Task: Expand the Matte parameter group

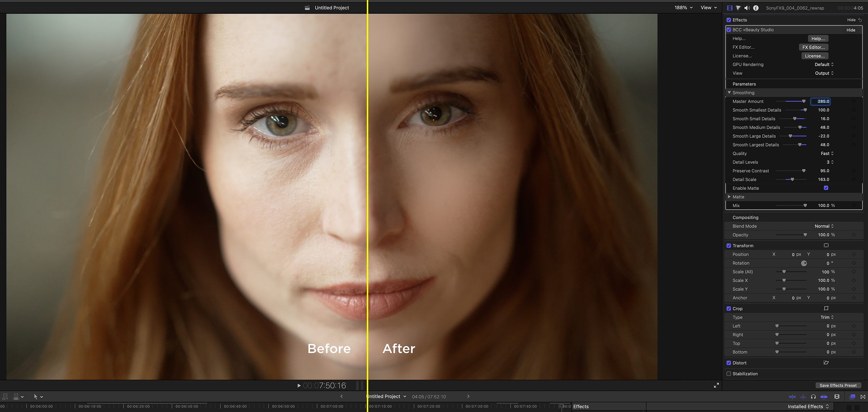Action: [729, 197]
